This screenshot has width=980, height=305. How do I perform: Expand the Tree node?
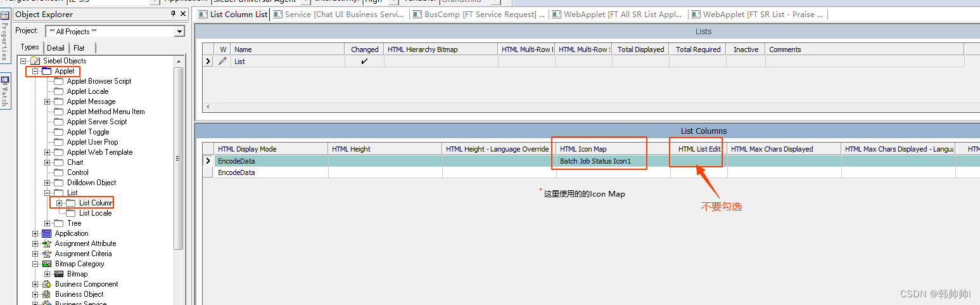click(48, 223)
